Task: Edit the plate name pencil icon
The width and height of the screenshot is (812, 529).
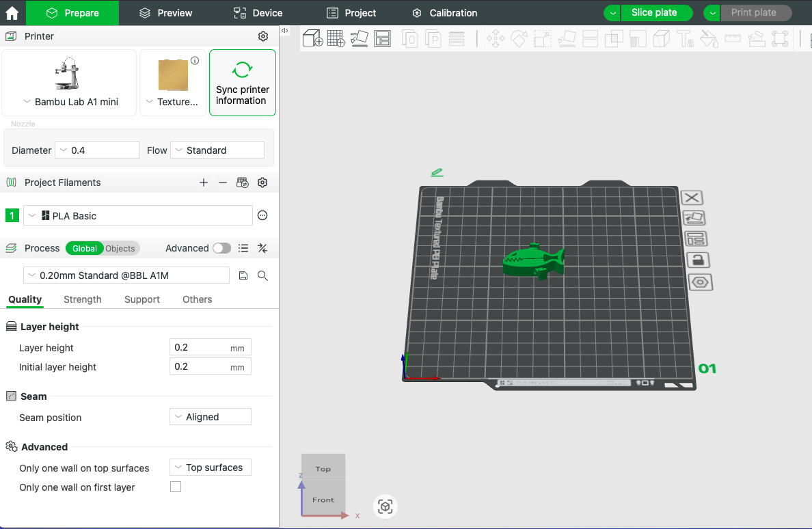Action: [437, 172]
